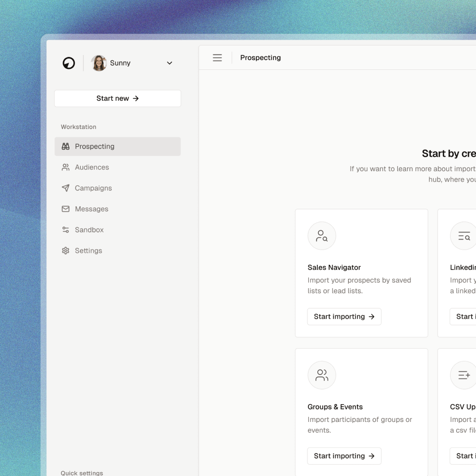Select Messages in the Workstation sidebar
This screenshot has width=476, height=476.
[91, 209]
